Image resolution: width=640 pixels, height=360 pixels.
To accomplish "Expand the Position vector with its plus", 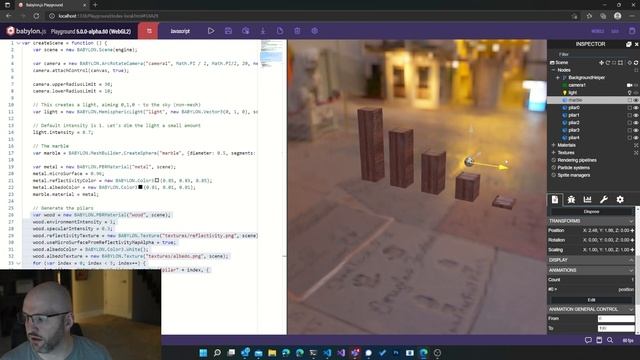I will 632,231.
